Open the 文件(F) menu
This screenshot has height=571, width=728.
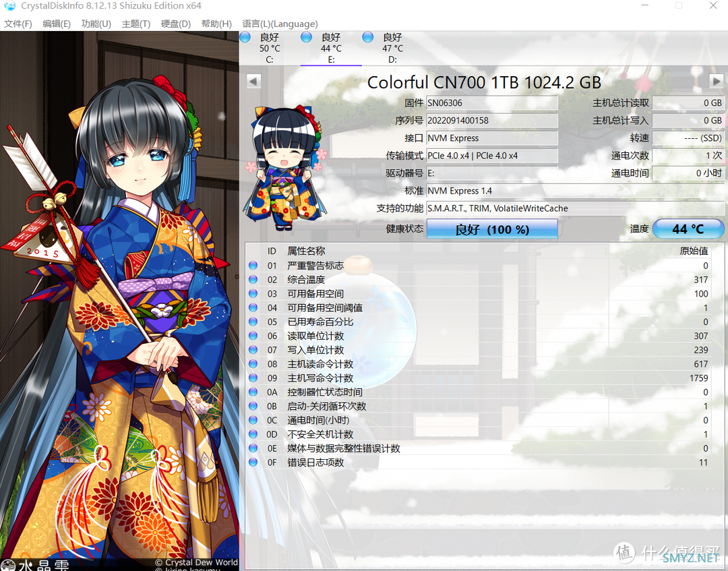point(18,24)
